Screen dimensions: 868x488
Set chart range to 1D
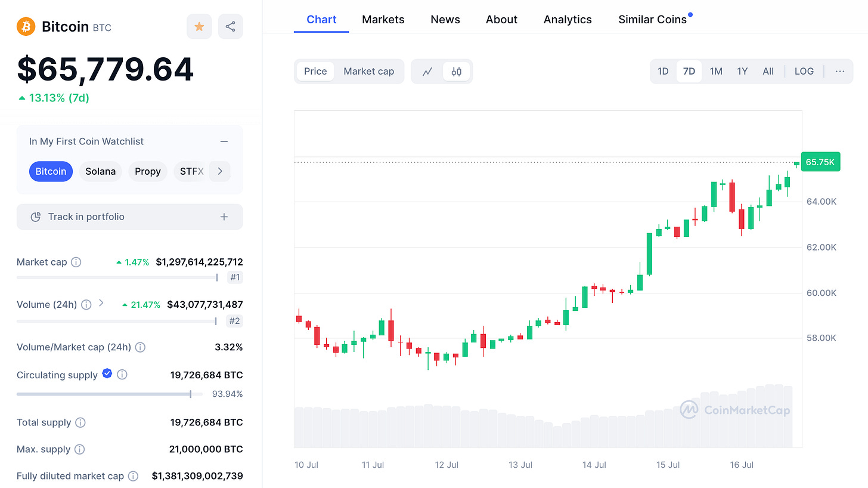663,72
